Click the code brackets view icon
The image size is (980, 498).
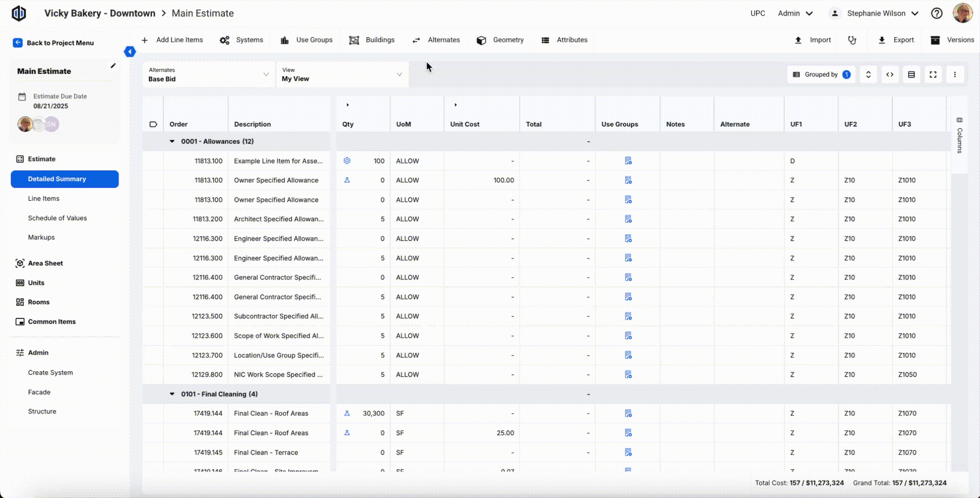pyautogui.click(x=890, y=75)
